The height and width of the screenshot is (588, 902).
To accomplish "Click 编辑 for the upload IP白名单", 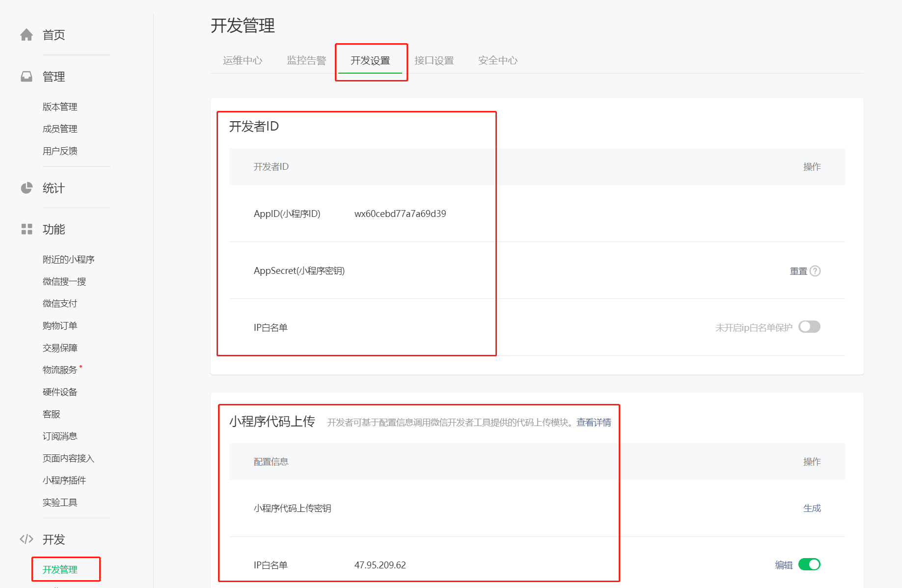I will pos(784,565).
